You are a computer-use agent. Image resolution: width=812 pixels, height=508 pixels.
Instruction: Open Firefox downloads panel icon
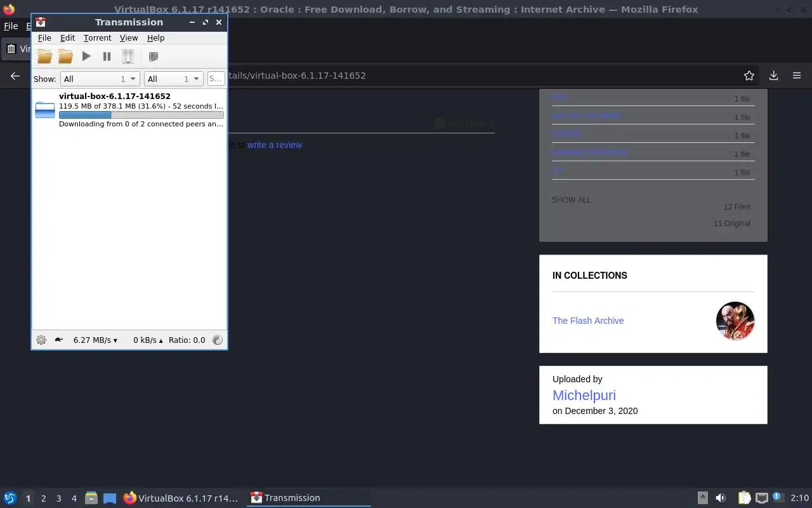pos(773,76)
